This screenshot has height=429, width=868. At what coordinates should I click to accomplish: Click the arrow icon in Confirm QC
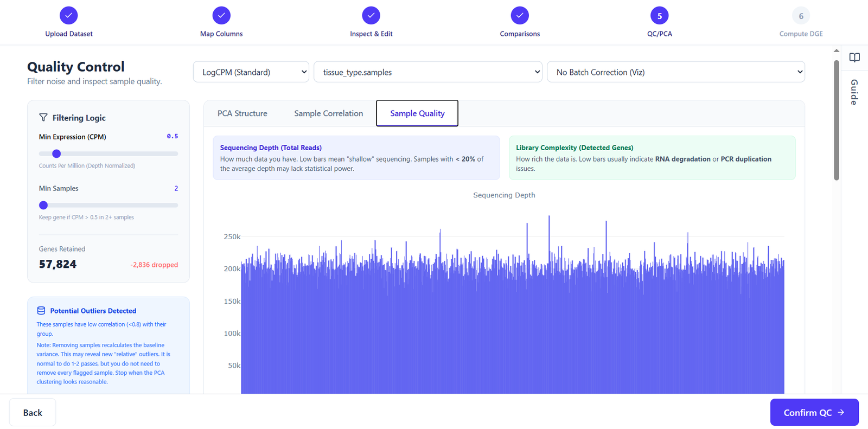click(841, 413)
